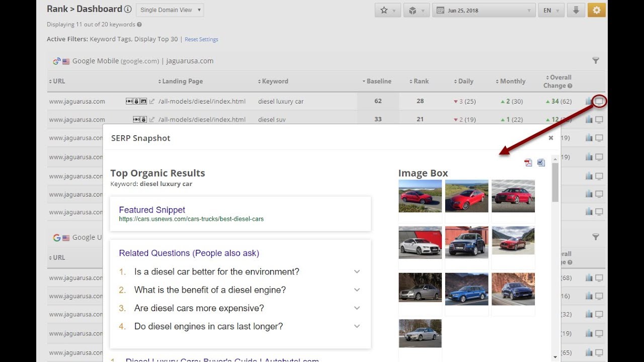Open monitor icon in the row showing (16)

(x=599, y=296)
